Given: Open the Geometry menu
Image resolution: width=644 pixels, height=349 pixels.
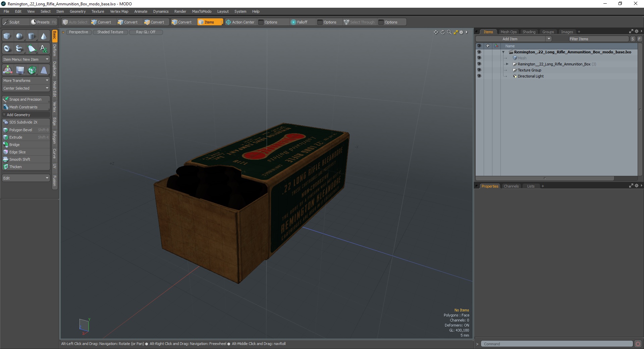Looking at the screenshot, I should tap(77, 11).
